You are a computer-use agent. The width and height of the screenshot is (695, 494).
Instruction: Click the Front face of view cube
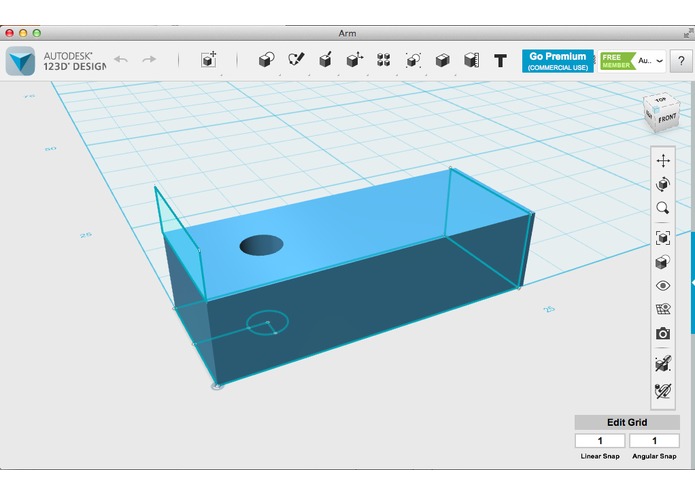pos(667,119)
